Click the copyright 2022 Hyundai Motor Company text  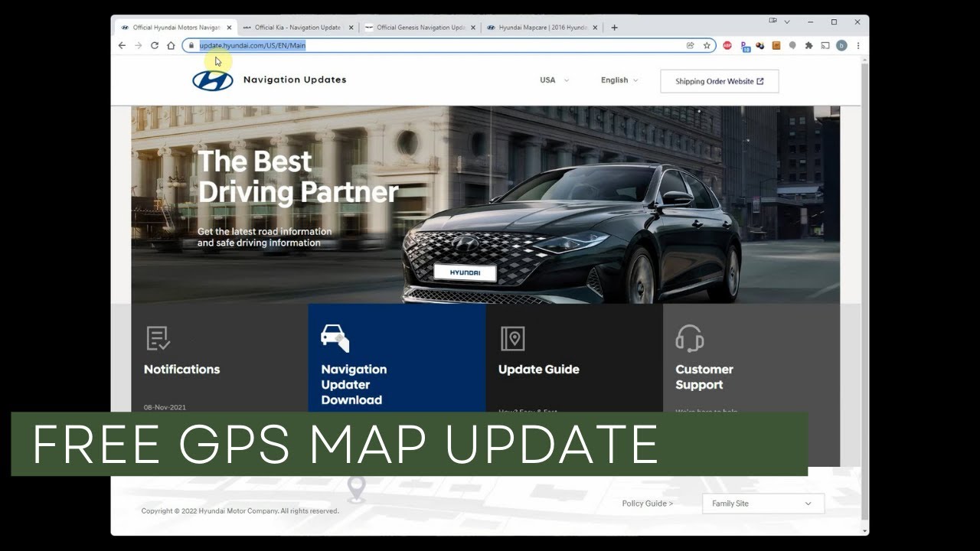coord(240,511)
